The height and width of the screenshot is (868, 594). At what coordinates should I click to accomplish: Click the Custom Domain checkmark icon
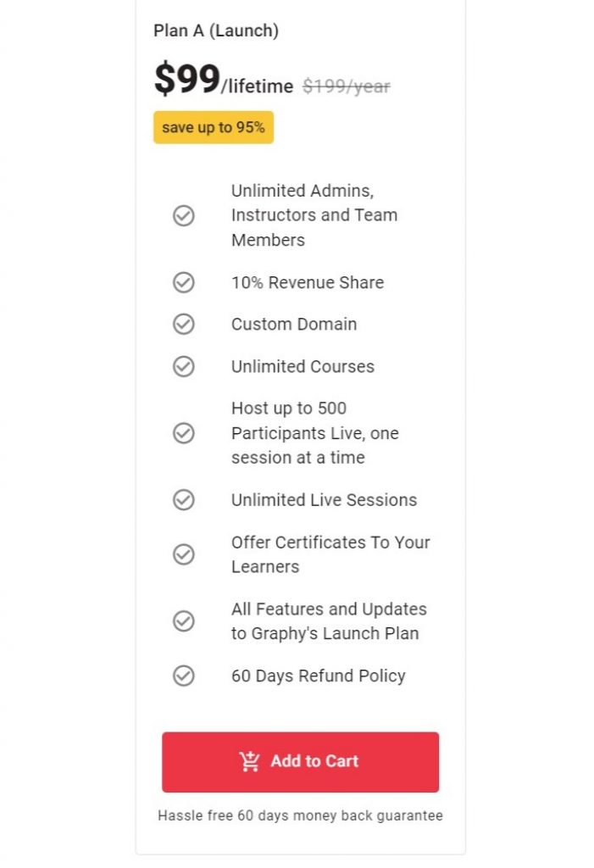point(183,324)
